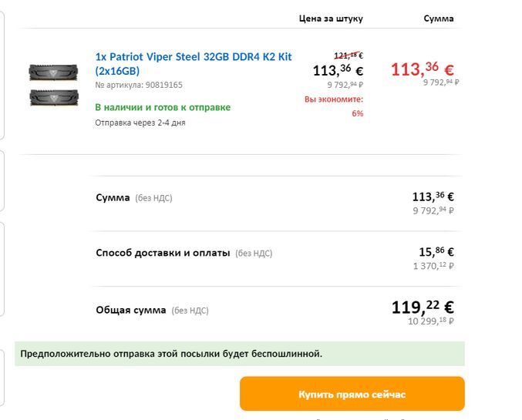Open the Patriot Viper Steel 32GB DDR4 product link
Image resolution: width=522 pixels, height=420 pixels.
[193, 63]
